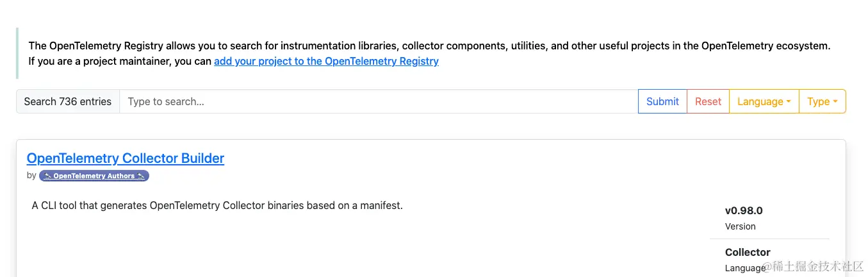Click the Version label under v0.98.0

pyautogui.click(x=741, y=226)
